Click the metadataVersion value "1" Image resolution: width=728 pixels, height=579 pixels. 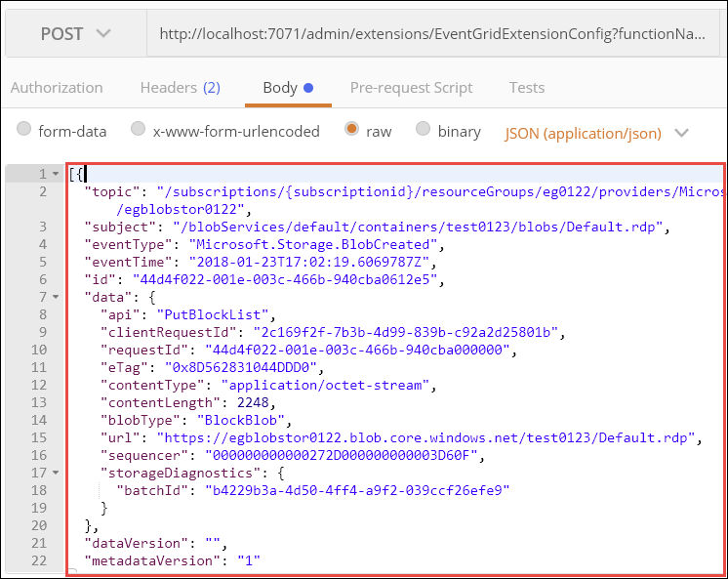coord(249,560)
